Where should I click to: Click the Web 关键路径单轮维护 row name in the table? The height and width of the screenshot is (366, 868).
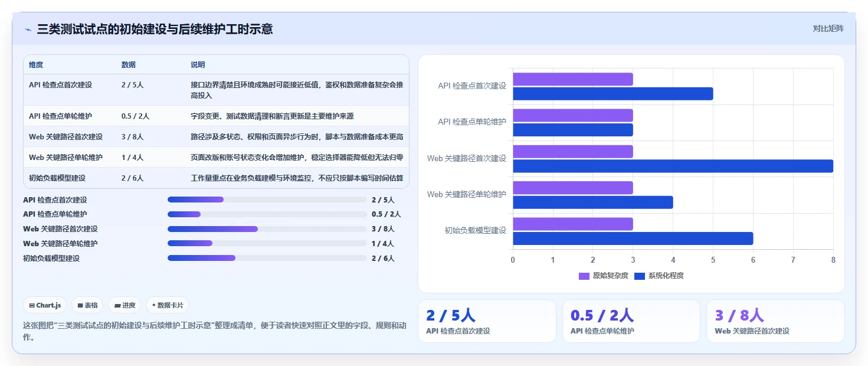(x=65, y=158)
